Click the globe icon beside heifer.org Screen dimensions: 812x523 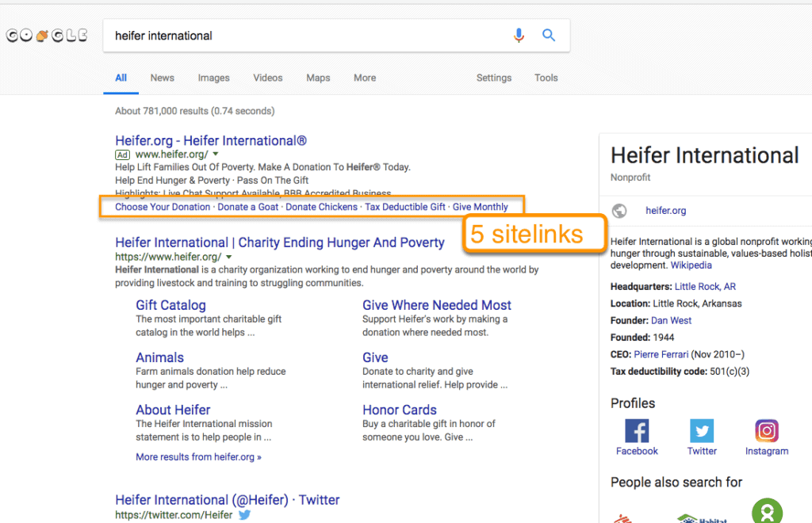(619, 211)
